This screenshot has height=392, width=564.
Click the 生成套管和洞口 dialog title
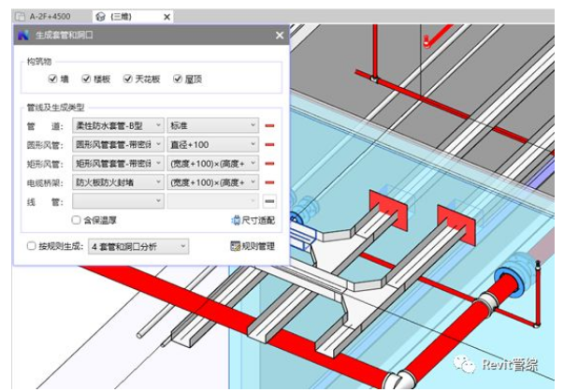[x=65, y=36]
